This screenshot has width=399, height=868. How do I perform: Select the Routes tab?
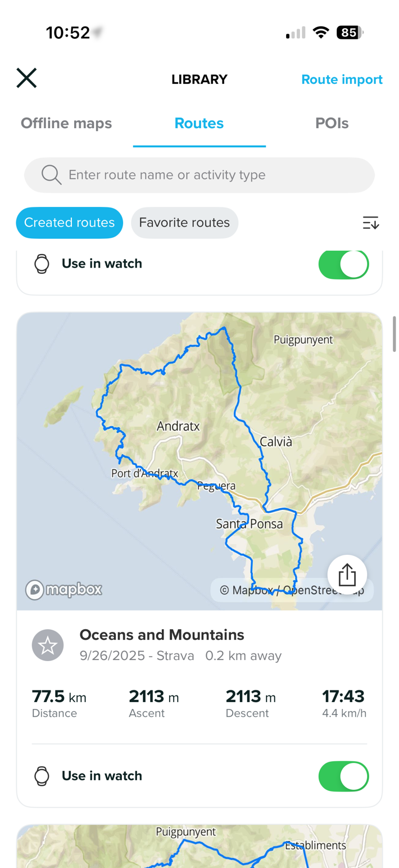tap(199, 124)
